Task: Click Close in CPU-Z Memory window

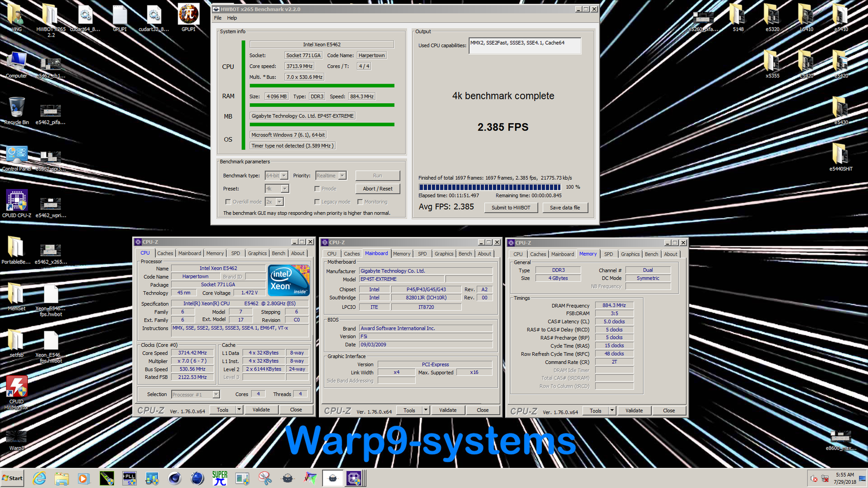Action: point(669,411)
